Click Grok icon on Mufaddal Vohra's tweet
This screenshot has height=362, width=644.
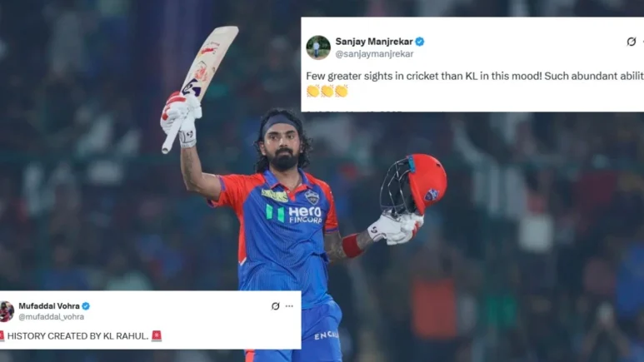[276, 306]
